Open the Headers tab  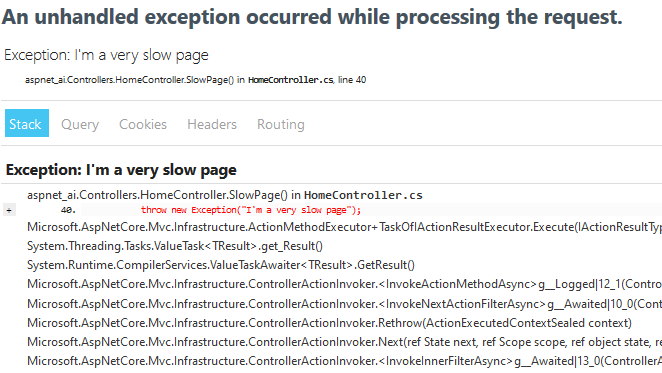(212, 124)
